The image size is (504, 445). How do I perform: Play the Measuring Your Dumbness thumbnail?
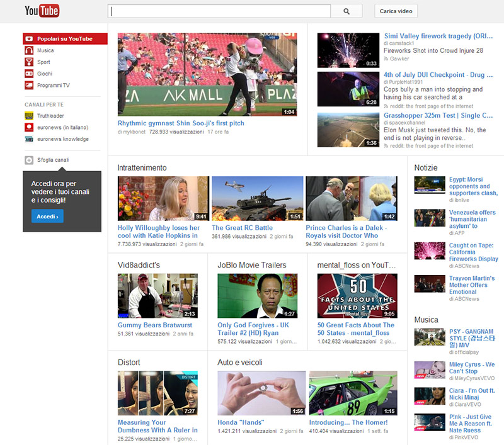pyautogui.click(x=157, y=393)
